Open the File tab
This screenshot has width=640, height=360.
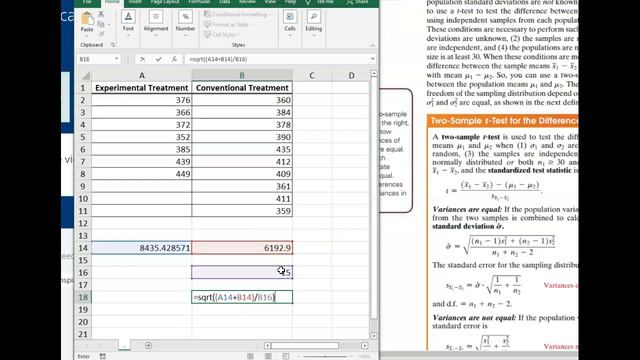[87, 2]
